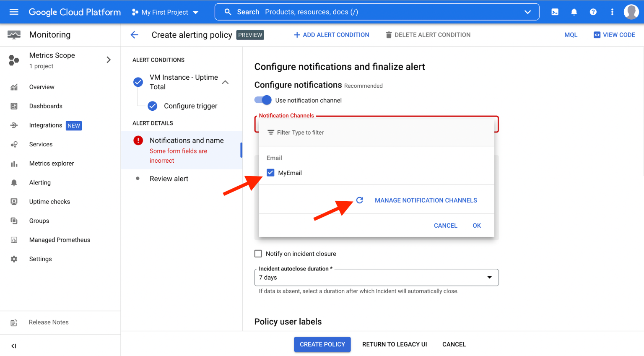The image size is (644, 356).
Task: Click Delete Alert Condition
Action: pos(428,35)
